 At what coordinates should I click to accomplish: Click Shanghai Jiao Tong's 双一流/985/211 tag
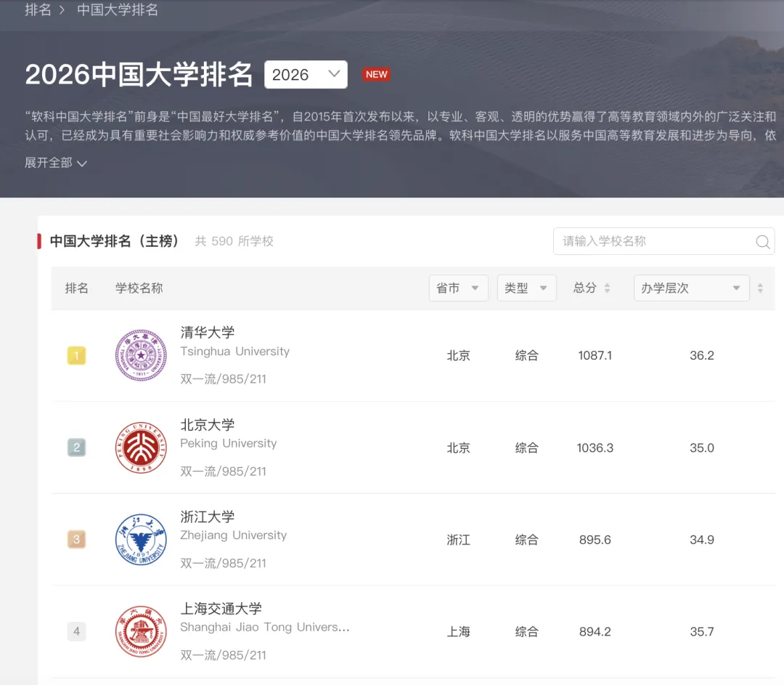click(x=223, y=655)
